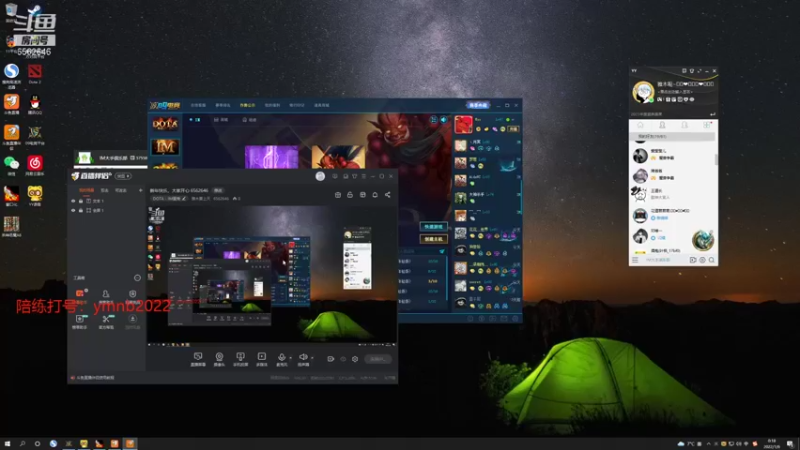Open the red tool in toolbox
This screenshot has height=450, width=800.
pyautogui.click(x=80, y=293)
